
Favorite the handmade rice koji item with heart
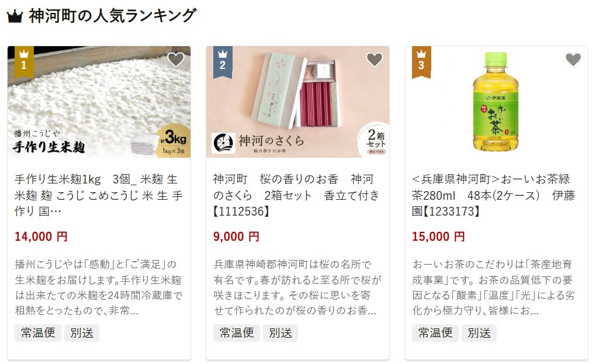tap(176, 60)
